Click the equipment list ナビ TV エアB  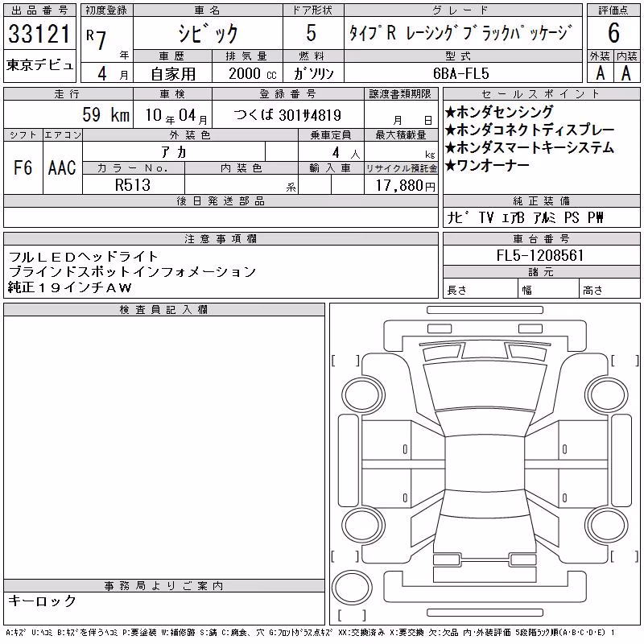pyautogui.click(x=486, y=217)
